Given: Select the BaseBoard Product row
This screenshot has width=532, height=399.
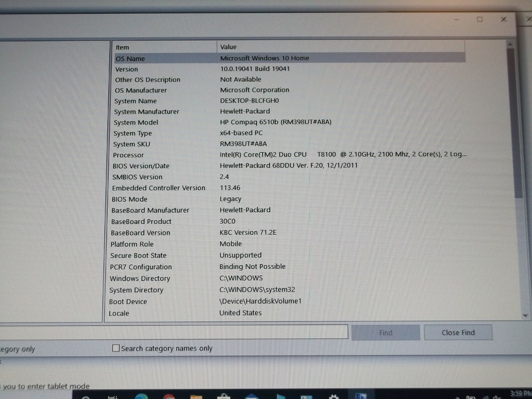Looking at the screenshot, I should click(x=290, y=221).
